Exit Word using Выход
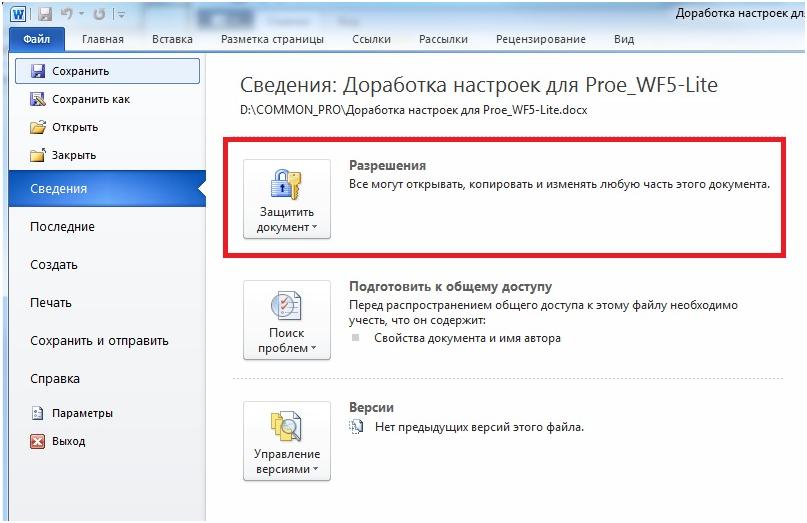Image resolution: width=807 pixels, height=523 pixels. tap(68, 441)
